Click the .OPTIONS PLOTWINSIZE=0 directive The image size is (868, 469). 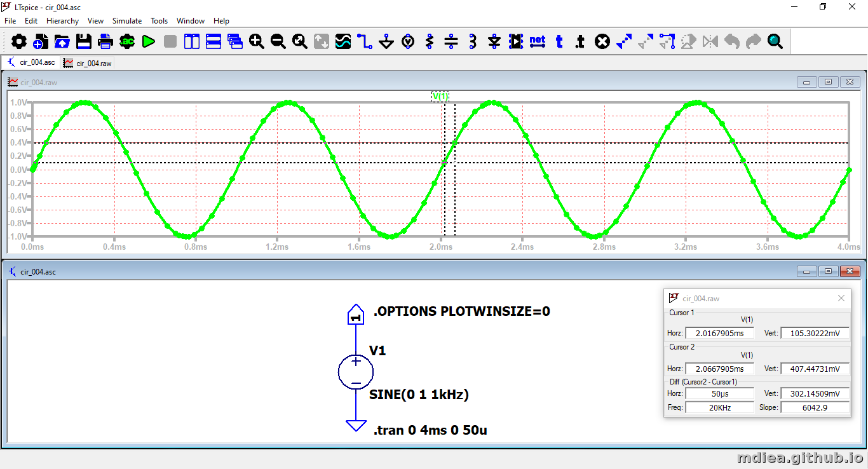461,311
